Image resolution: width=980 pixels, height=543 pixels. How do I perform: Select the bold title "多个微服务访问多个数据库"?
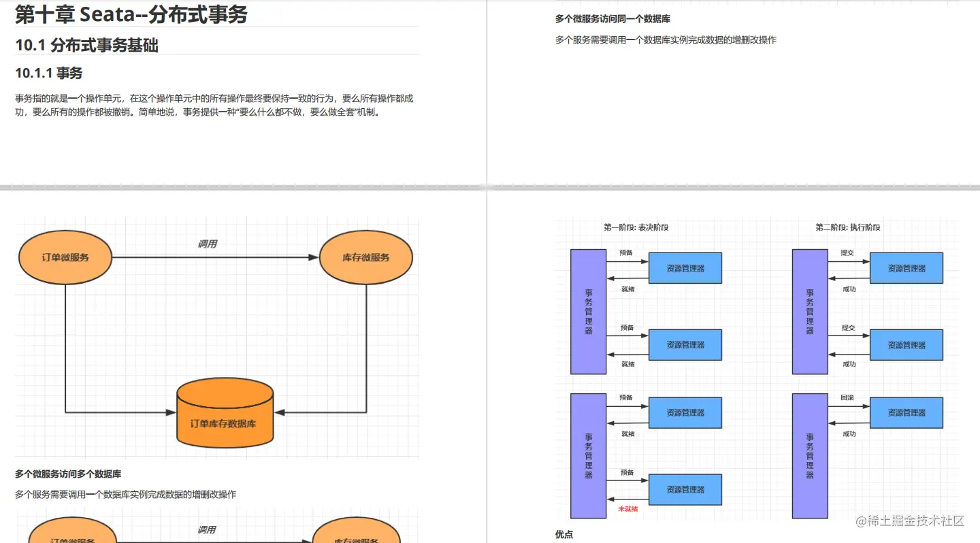pos(68,474)
